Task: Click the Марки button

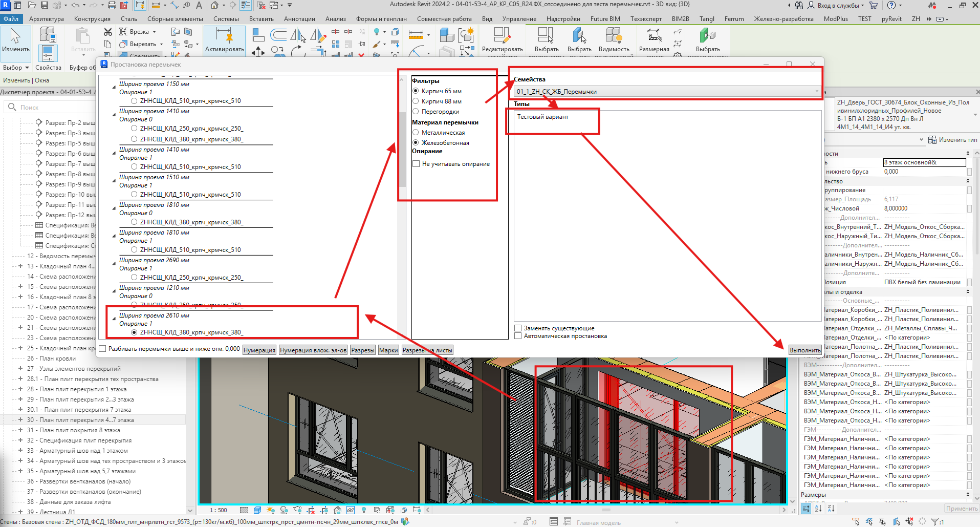Action: point(388,350)
